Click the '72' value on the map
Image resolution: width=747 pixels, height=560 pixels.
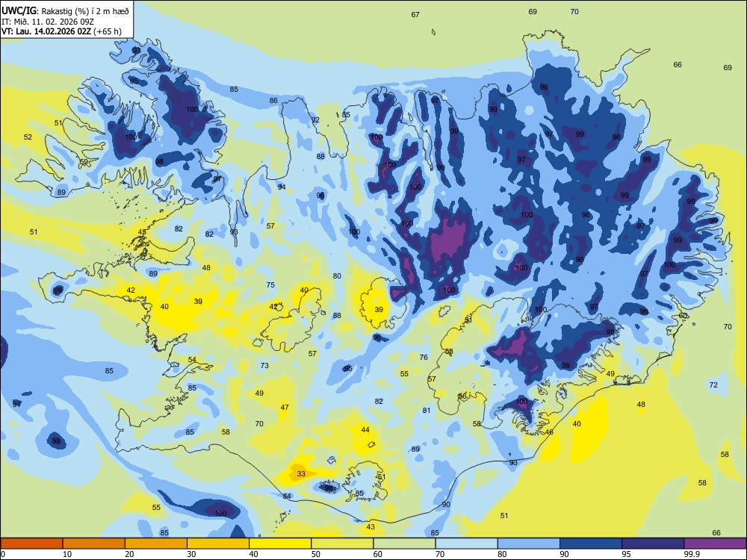pos(713,385)
